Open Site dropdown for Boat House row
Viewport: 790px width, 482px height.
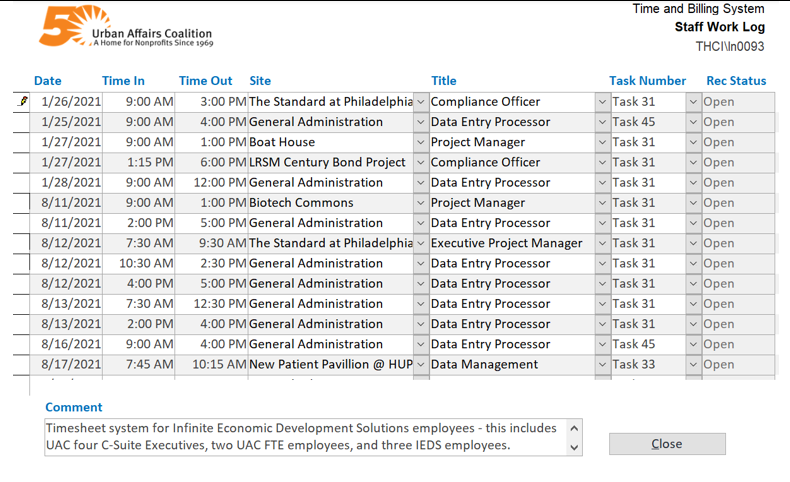[x=421, y=143]
